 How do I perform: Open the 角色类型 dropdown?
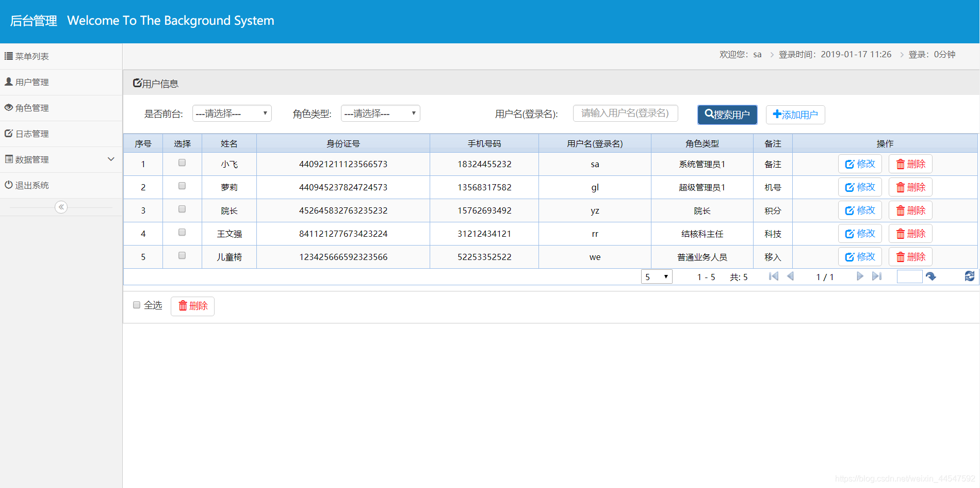click(381, 113)
